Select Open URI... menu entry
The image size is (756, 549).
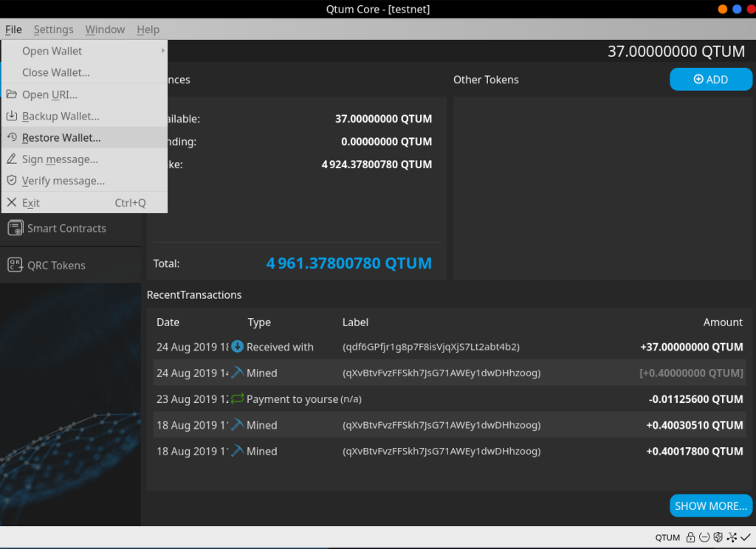pos(84,94)
